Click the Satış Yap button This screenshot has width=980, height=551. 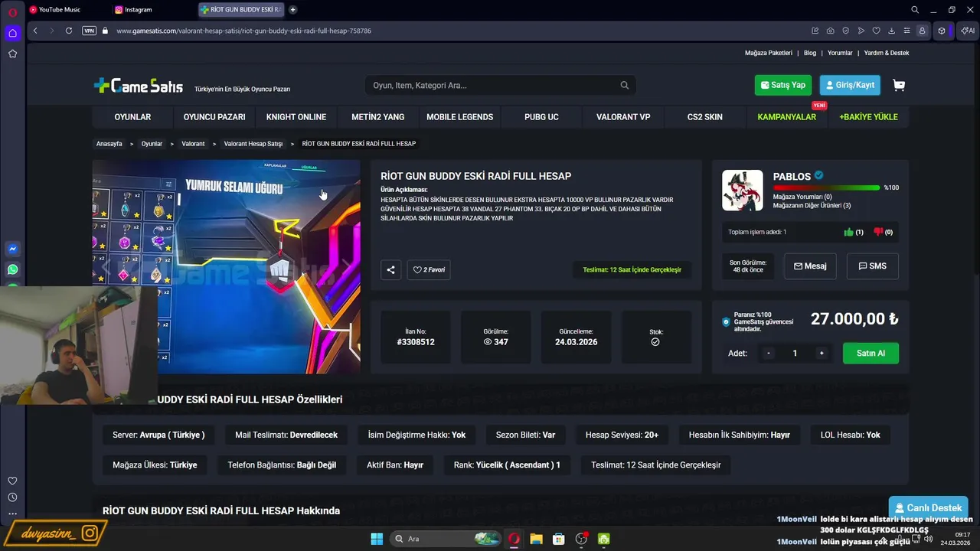click(782, 85)
